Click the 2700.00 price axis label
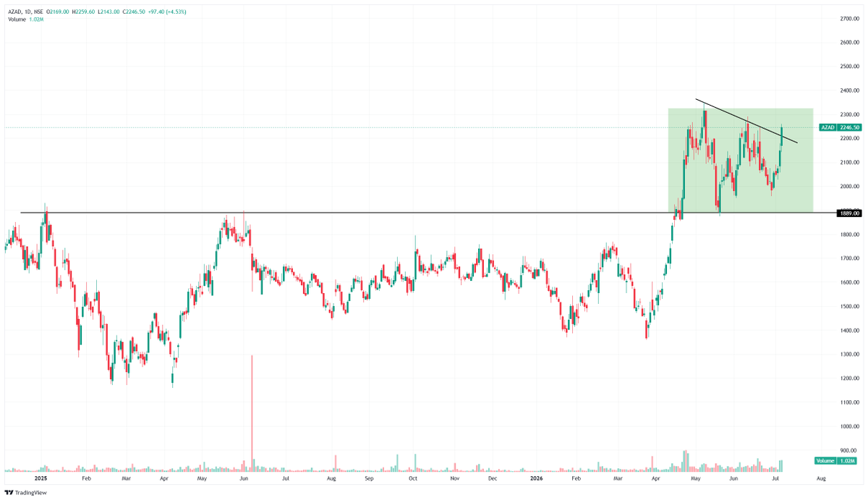The image size is (868, 500). coord(849,19)
